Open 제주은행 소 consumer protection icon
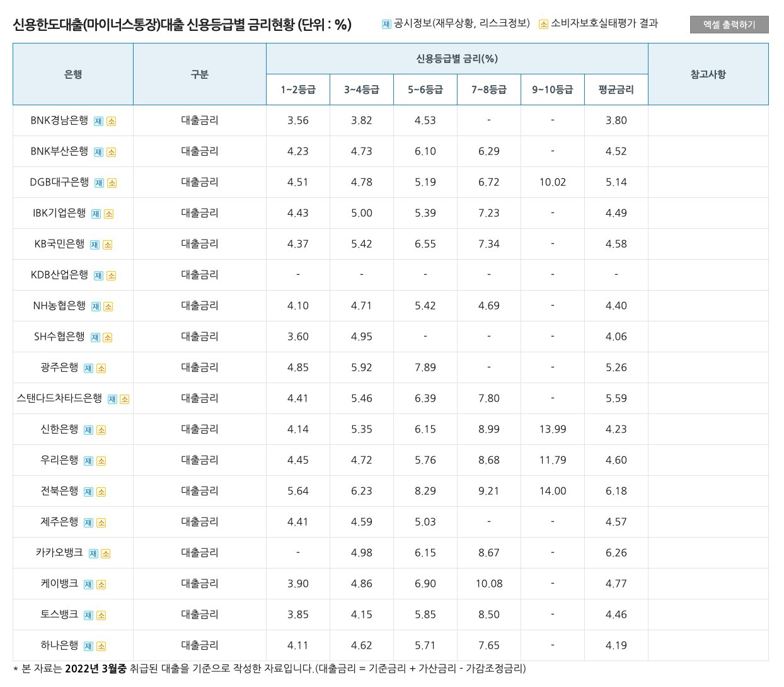Image resolution: width=784 pixels, height=687 pixels. tap(101, 523)
